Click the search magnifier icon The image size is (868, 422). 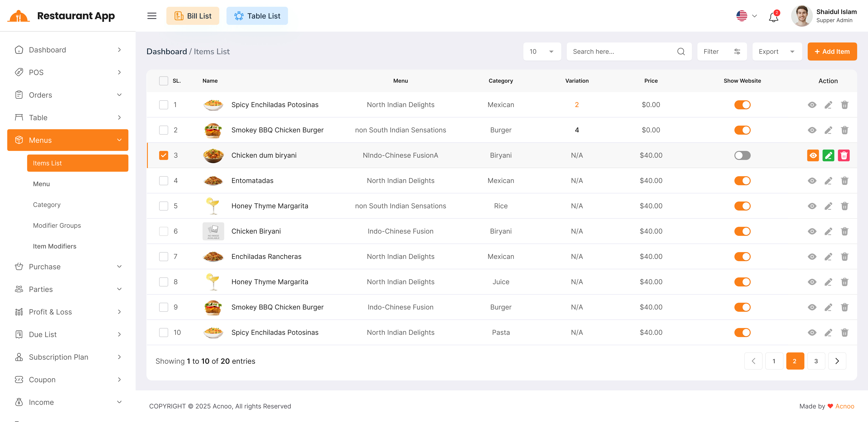(681, 52)
